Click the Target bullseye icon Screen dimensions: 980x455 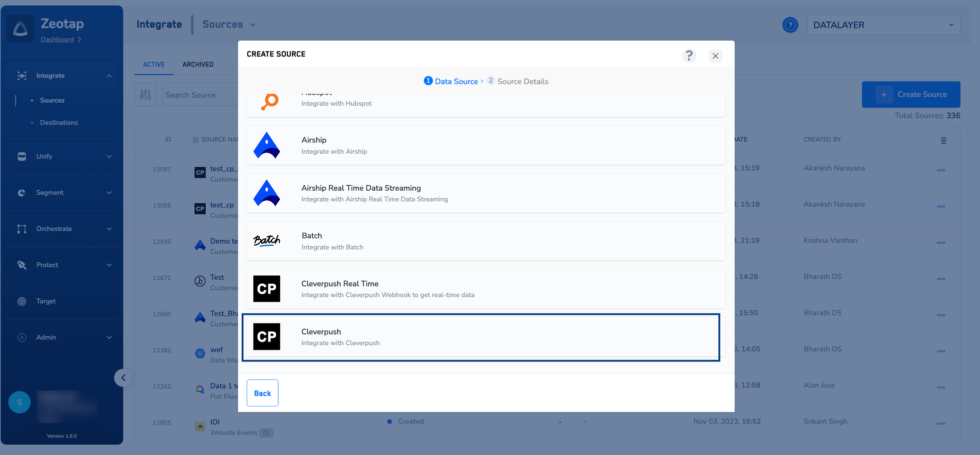point(22,301)
